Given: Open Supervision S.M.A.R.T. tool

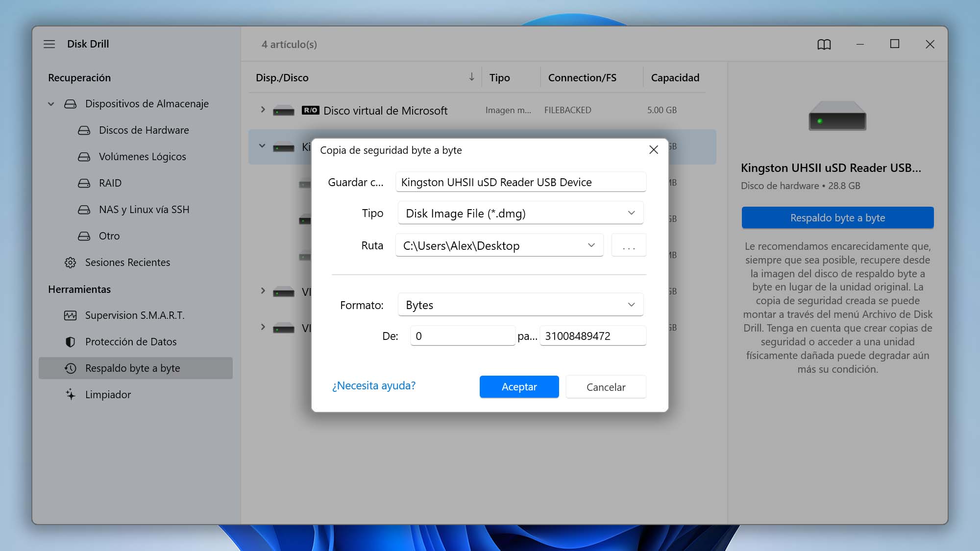Looking at the screenshot, I should pyautogui.click(x=136, y=315).
